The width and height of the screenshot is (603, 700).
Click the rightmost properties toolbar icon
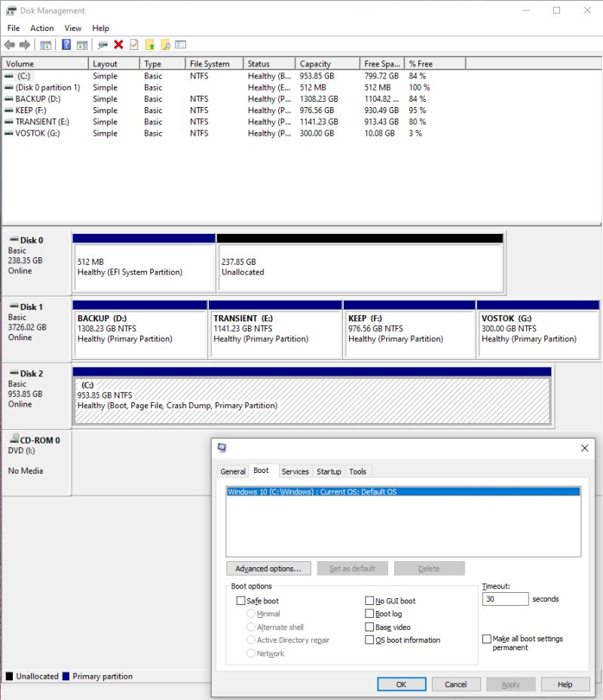tap(180, 44)
